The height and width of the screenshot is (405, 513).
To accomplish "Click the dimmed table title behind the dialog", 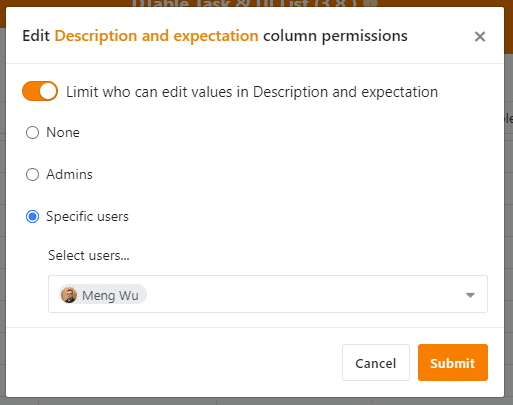I will [255, 3].
